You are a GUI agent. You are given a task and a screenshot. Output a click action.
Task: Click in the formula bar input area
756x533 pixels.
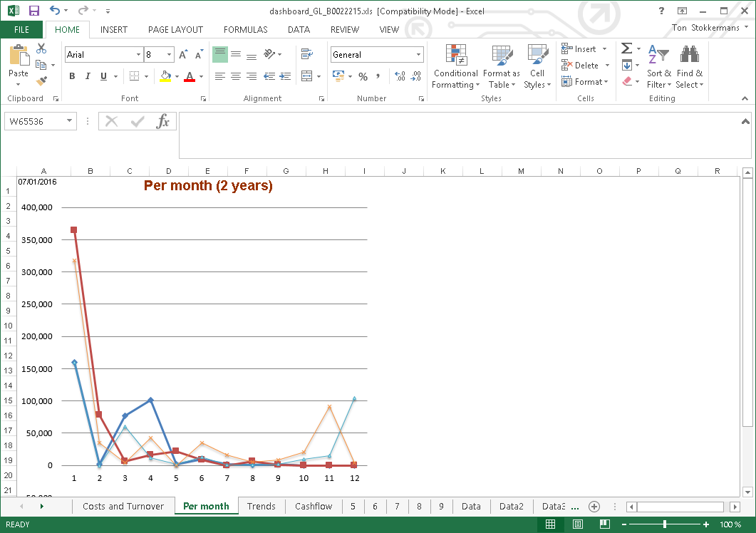point(460,135)
